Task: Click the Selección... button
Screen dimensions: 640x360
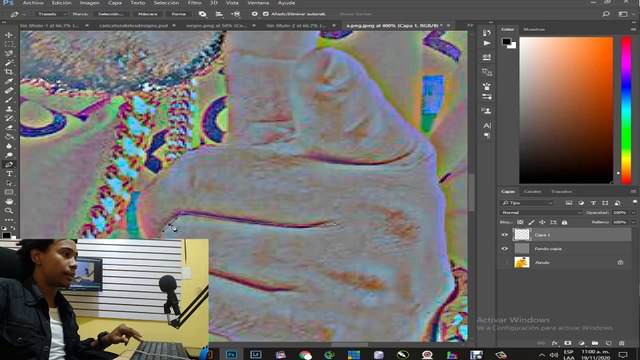Action: 111,14
